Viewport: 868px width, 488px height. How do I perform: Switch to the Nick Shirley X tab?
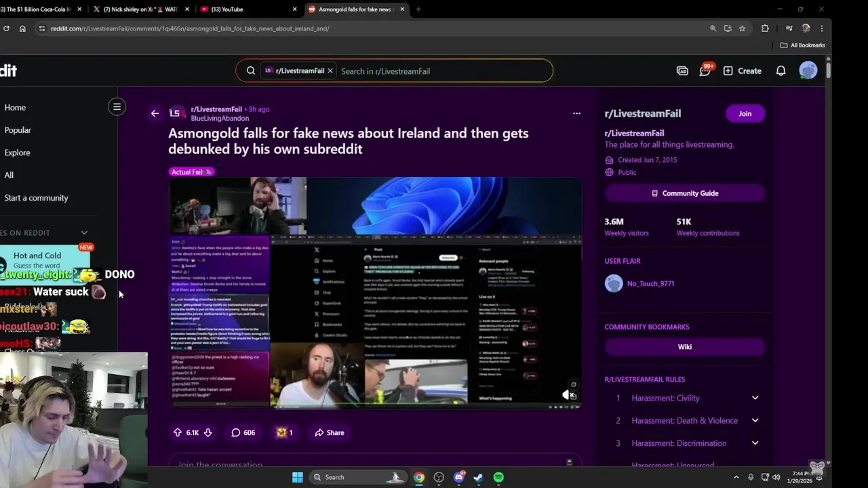[x=140, y=9]
